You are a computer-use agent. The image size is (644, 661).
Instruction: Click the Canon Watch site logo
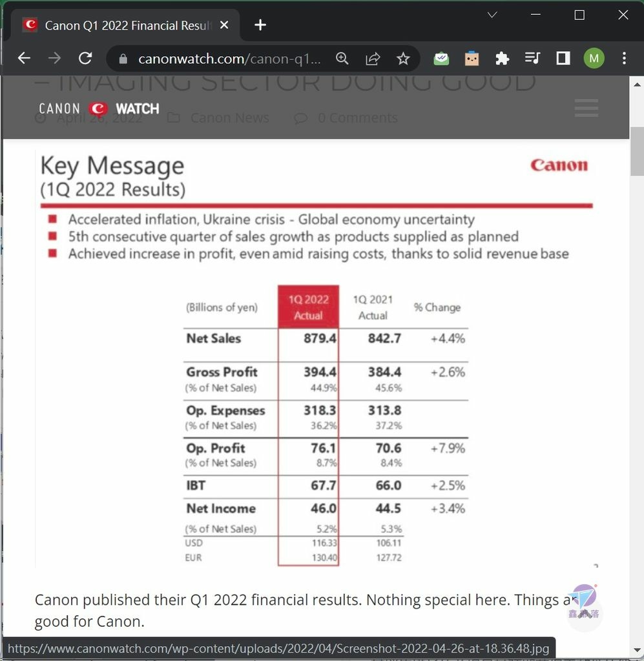[x=99, y=108]
